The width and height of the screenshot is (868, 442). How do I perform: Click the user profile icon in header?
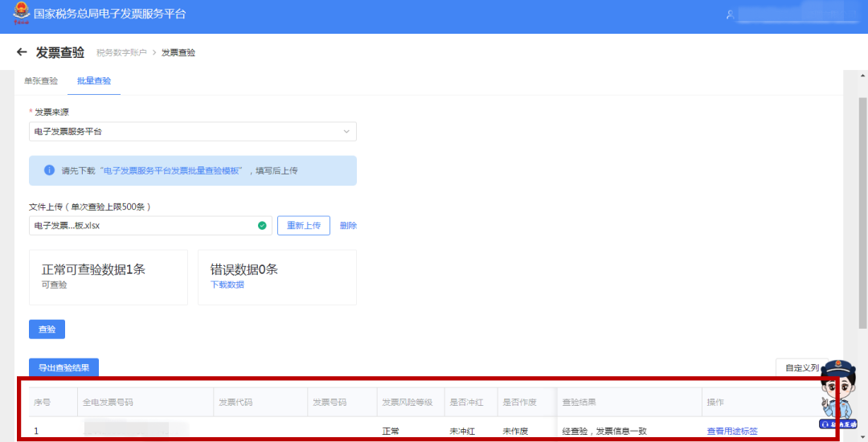(x=730, y=15)
